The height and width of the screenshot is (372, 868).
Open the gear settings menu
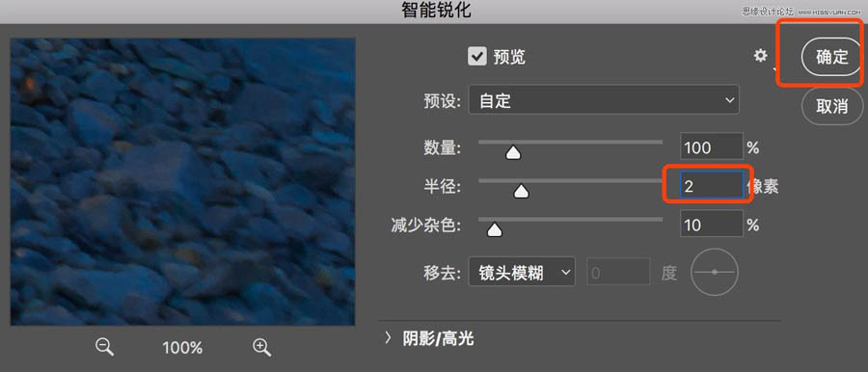[761, 55]
